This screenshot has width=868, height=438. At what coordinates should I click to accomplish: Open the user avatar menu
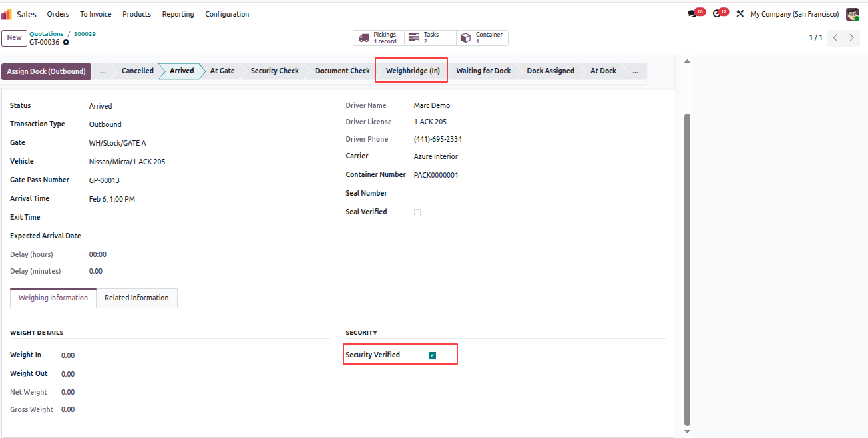click(x=852, y=14)
